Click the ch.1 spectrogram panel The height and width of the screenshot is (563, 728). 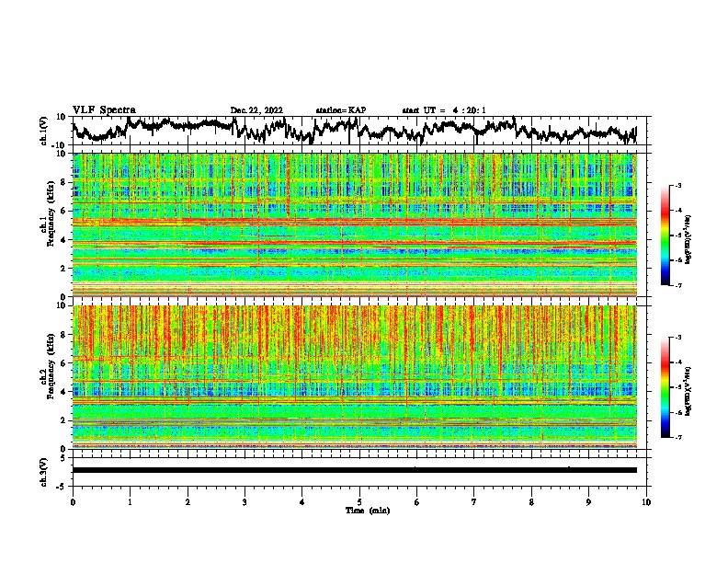355,224
